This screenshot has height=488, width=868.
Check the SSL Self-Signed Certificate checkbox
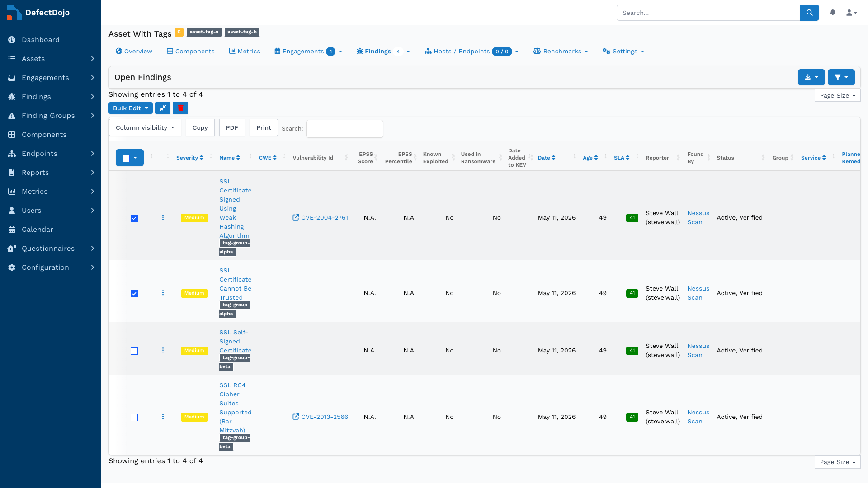(x=134, y=351)
